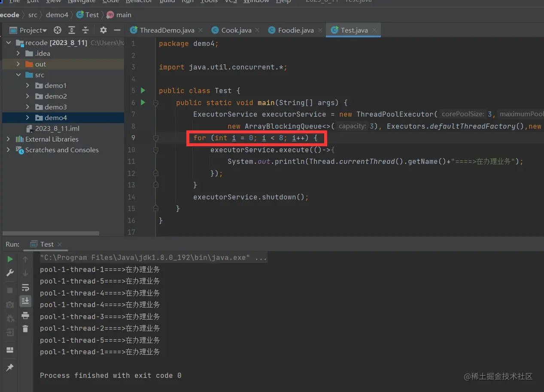Click the Restore Layout icon in Run panel
Screen dimensions: 544x392
click(x=10, y=350)
